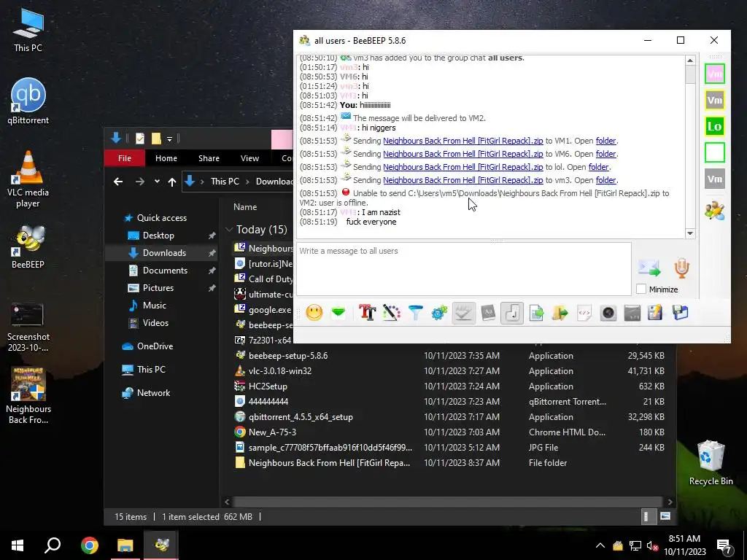Open the Home ribbon tab in File Explorer
This screenshot has height=560, width=747.
166,158
